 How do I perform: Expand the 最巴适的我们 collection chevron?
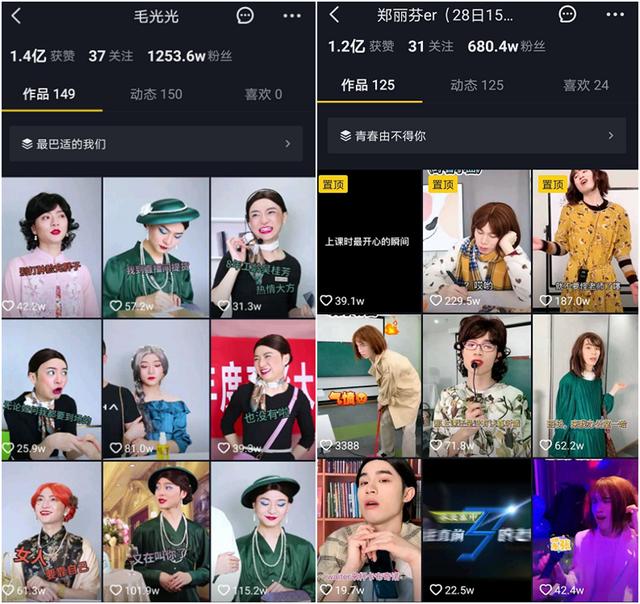click(288, 144)
